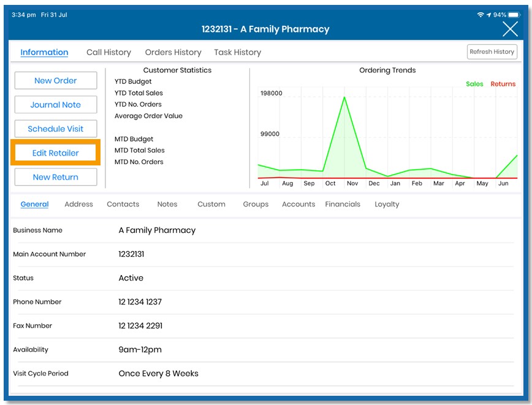The width and height of the screenshot is (532, 405).
Task: Open the Accounts sub-tab
Action: (x=298, y=204)
